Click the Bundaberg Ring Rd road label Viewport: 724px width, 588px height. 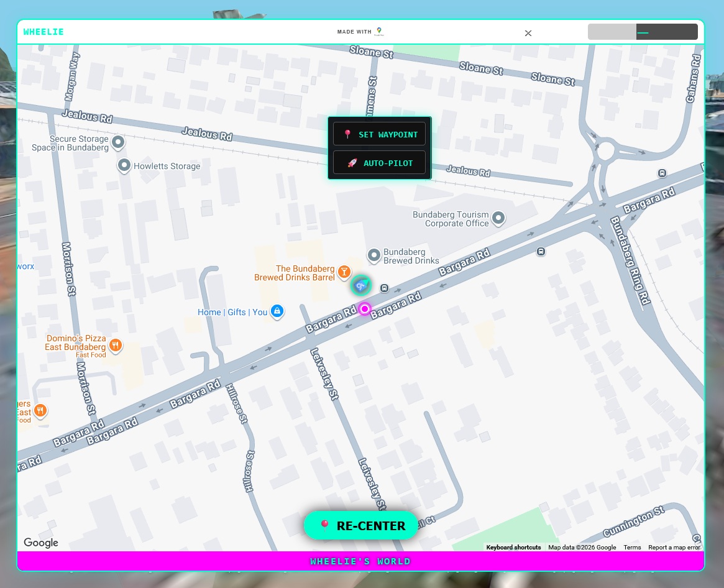(631, 260)
